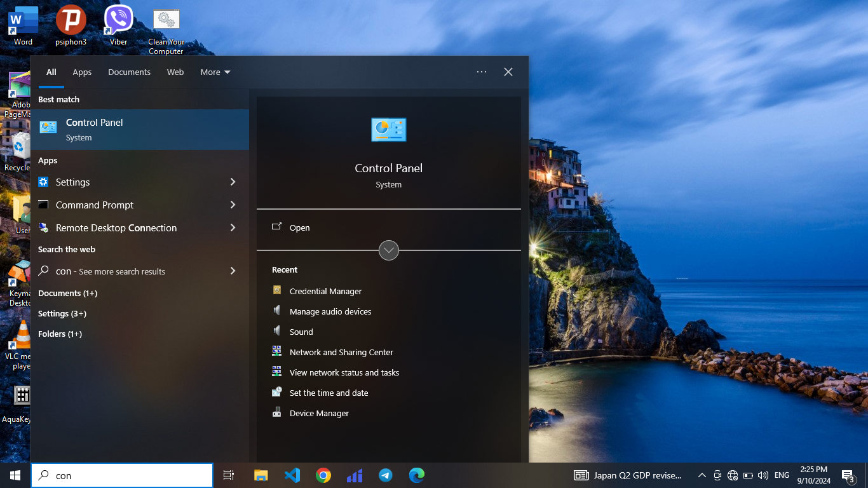Open Network and Sharing Center recent item
868x488 pixels.
[341, 352]
